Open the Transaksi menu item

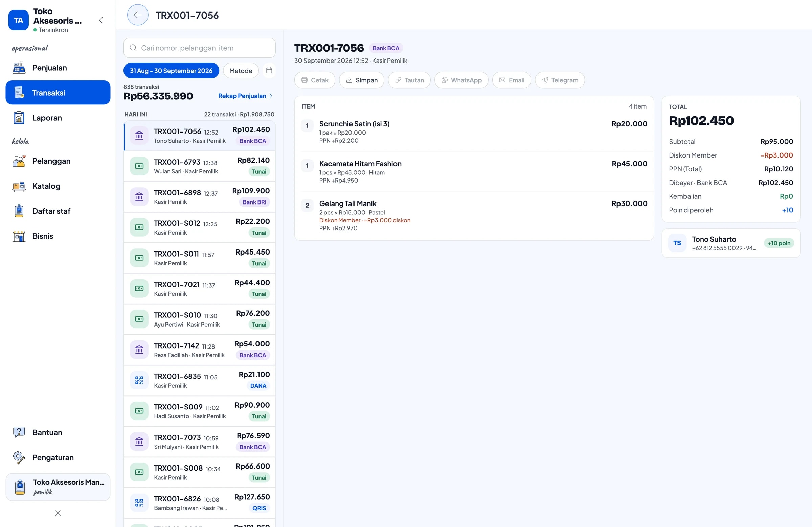point(58,93)
